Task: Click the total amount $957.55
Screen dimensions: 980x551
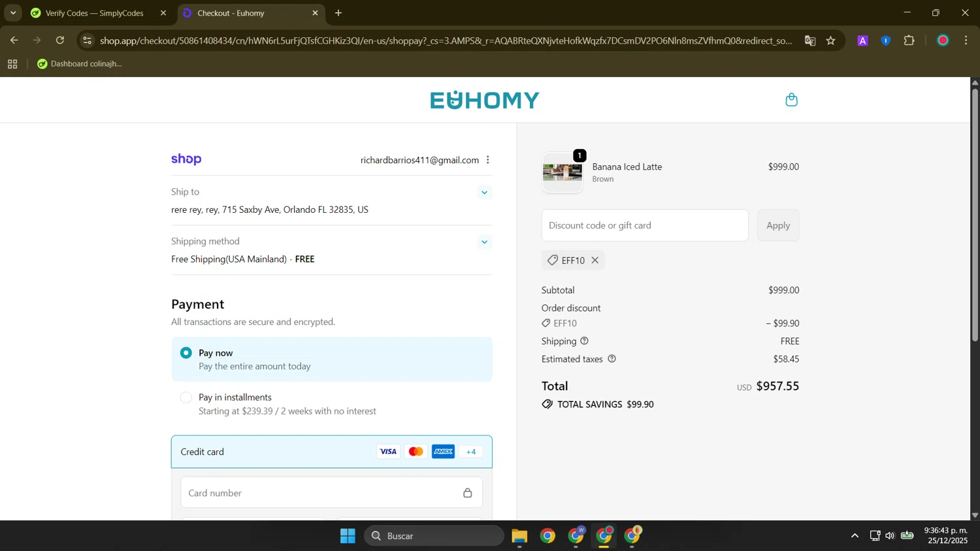Action: click(x=777, y=386)
